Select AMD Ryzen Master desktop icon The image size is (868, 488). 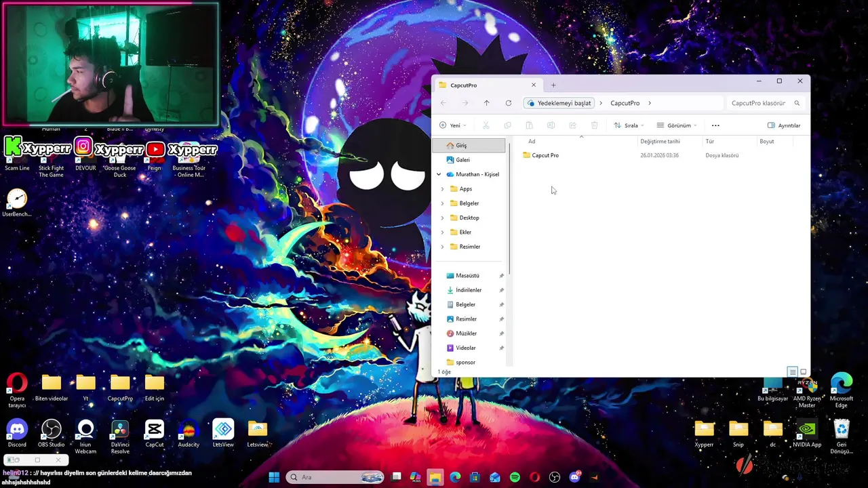807,392
